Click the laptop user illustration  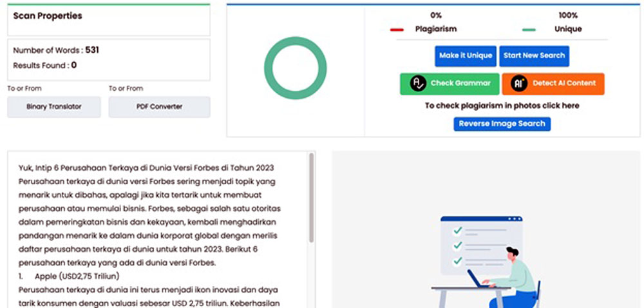(x=485, y=262)
